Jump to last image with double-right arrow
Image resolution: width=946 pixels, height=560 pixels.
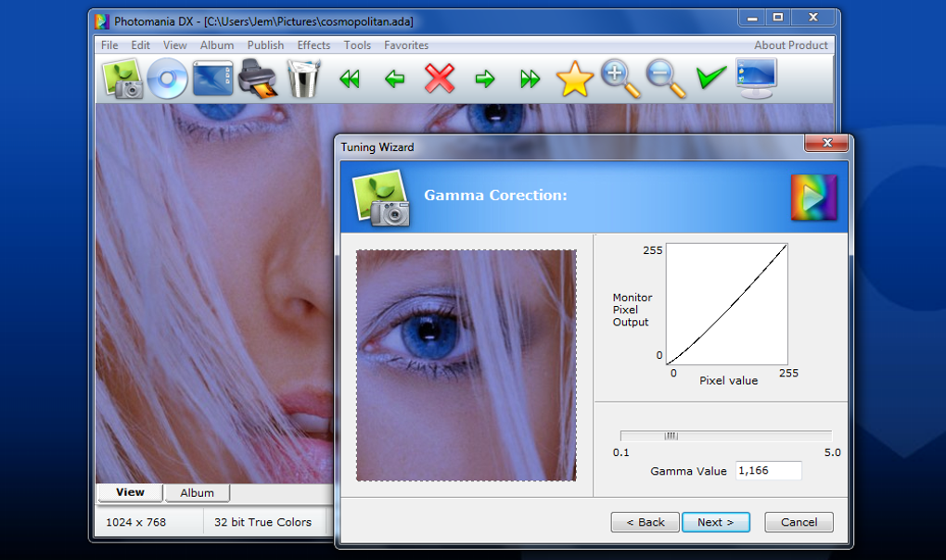click(530, 79)
